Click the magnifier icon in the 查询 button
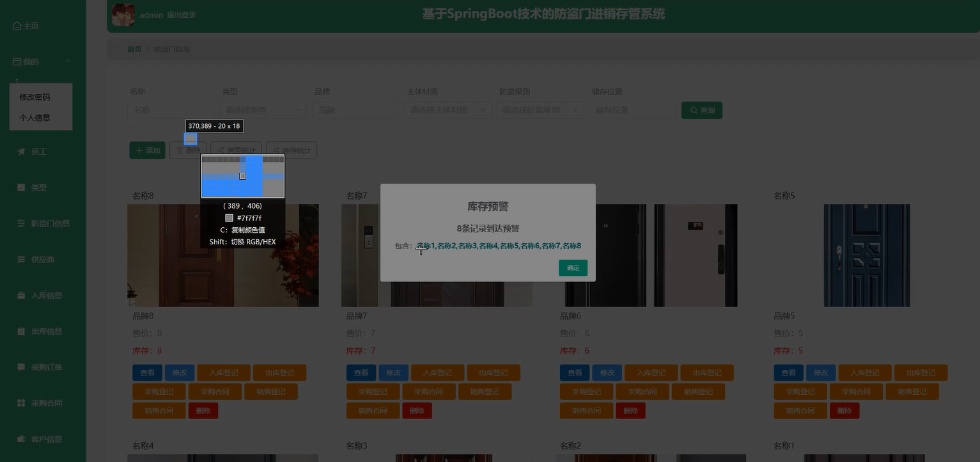This screenshot has height=462, width=980. (x=694, y=110)
